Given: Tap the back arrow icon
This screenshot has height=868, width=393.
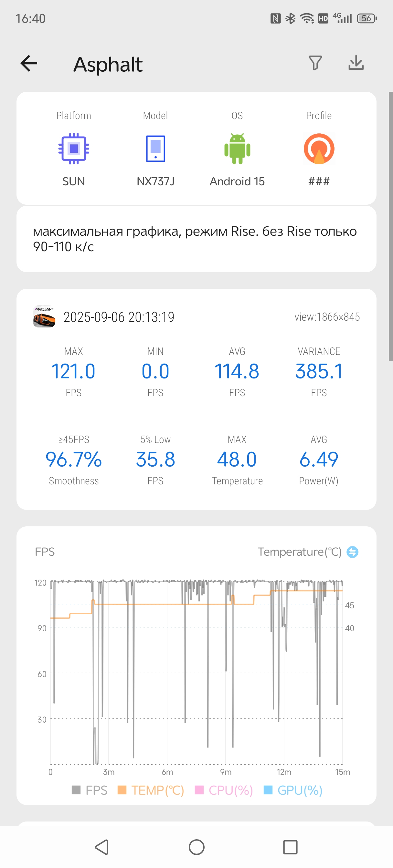Looking at the screenshot, I should [29, 63].
